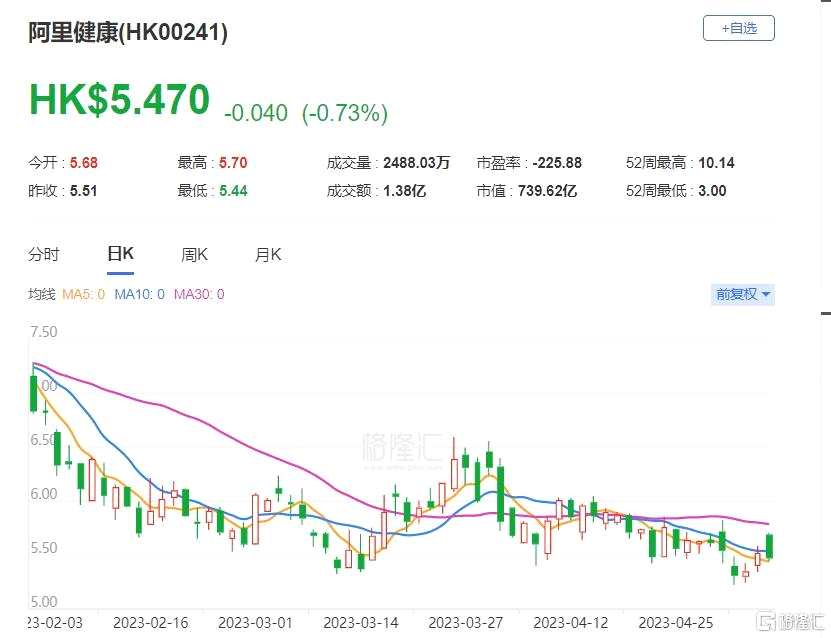Click the stock title 阿里健康(HK00241)
The width and height of the screenshot is (831, 638).
128,33
